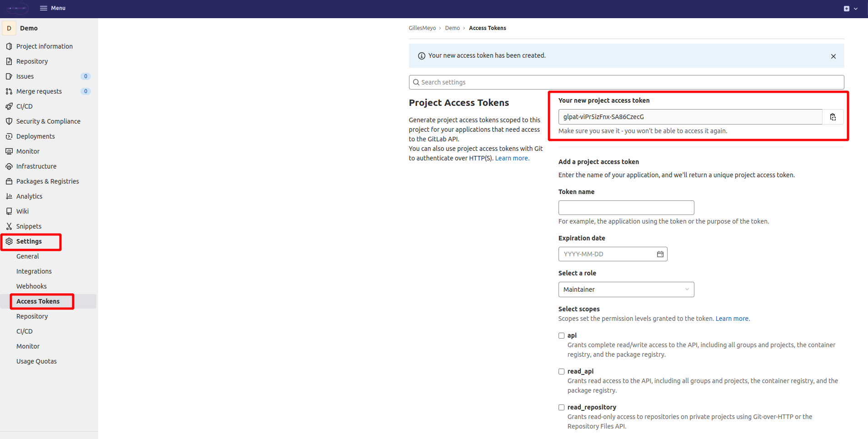
Task: Open the calendar date picker icon
Action: [660, 254]
